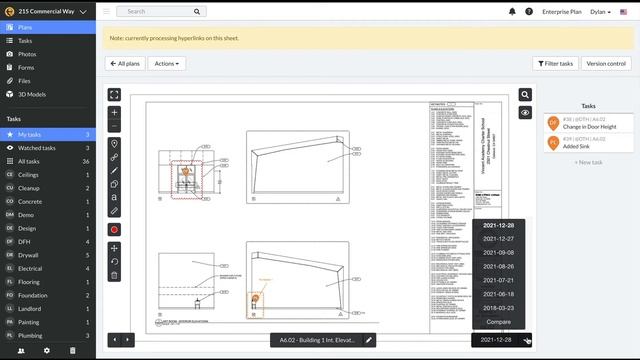Show Watched tasks list

coord(48,148)
